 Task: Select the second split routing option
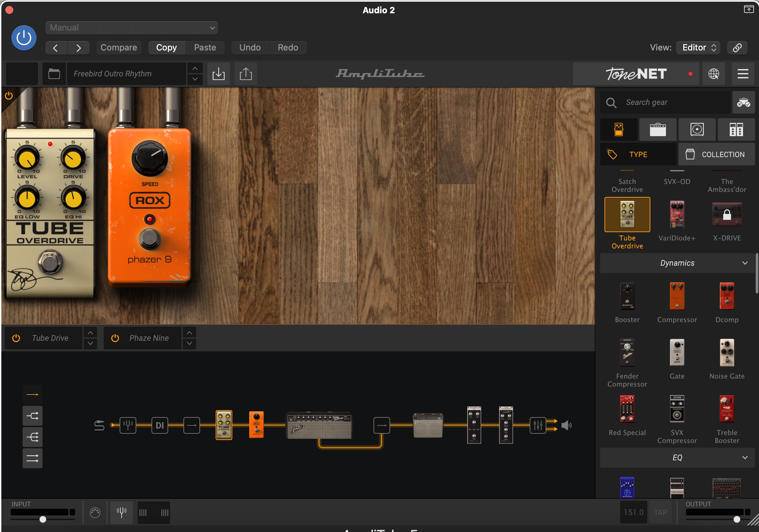[x=33, y=416]
